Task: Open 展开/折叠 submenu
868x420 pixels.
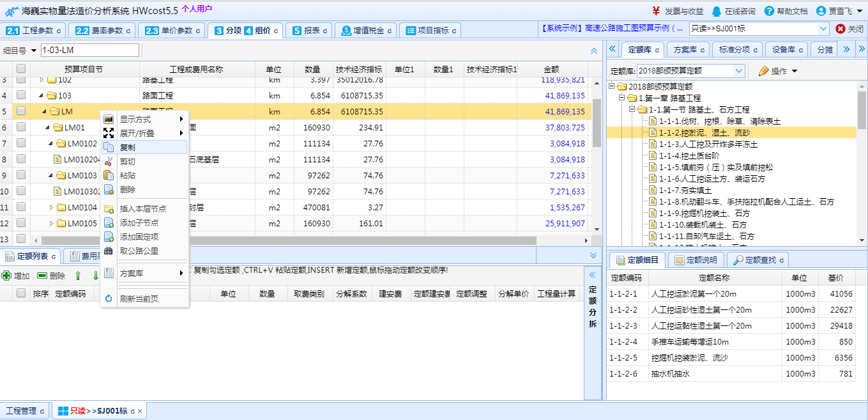Action: pos(144,133)
